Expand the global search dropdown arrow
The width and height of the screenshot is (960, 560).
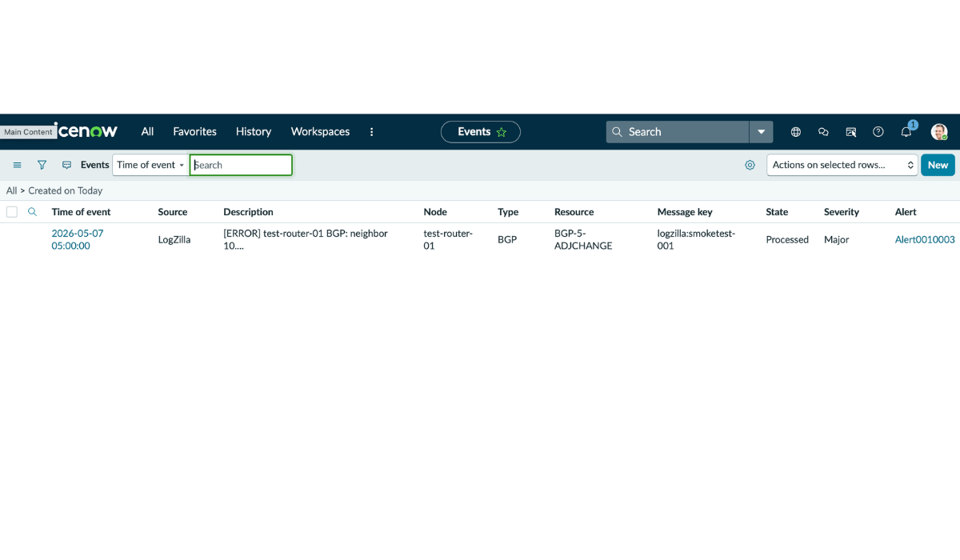(761, 132)
